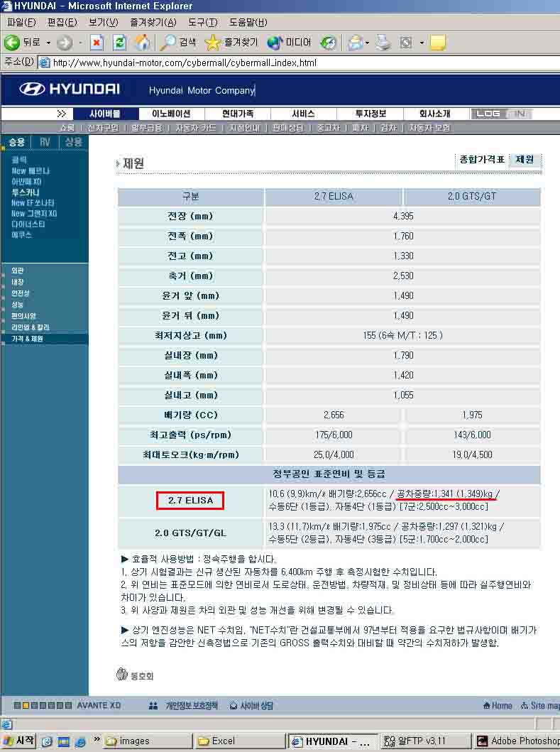The height and width of the screenshot is (752, 560).
Task: Switch to the 알FTP v3.11 taskbar window
Action: click(x=425, y=741)
